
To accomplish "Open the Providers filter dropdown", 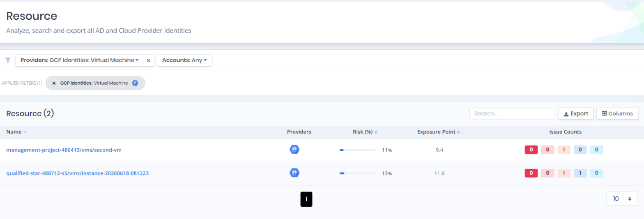I will coord(79,60).
